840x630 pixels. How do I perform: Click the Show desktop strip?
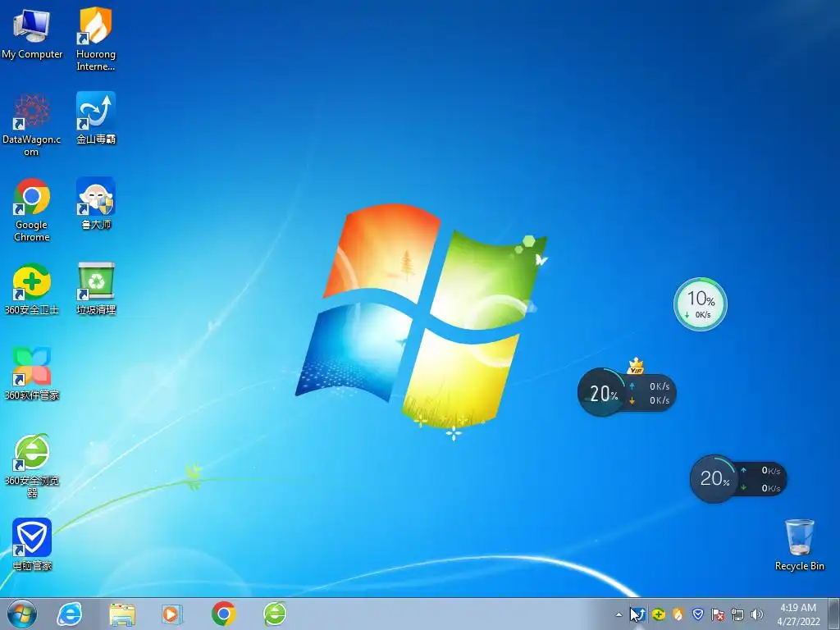(x=835, y=614)
